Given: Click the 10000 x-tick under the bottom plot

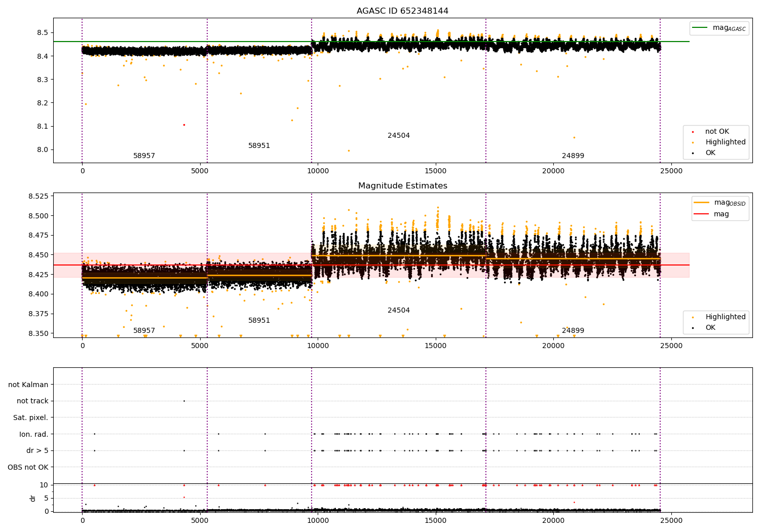Looking at the screenshot, I should (318, 520).
